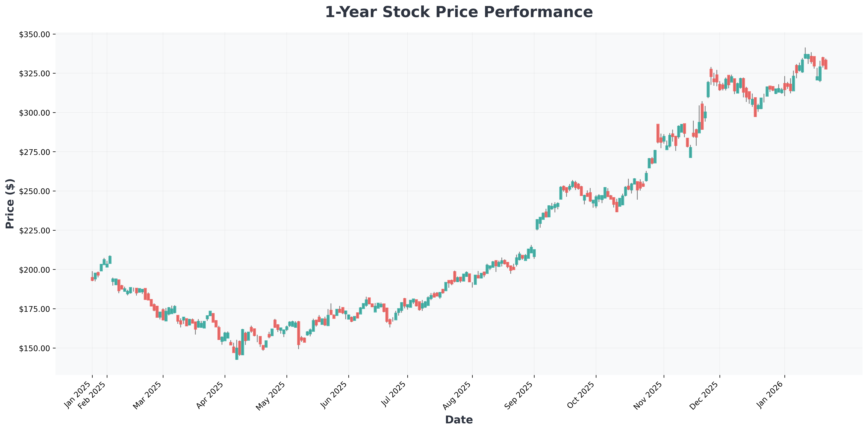Click the 'Dec 2025' date axis label

pyautogui.click(x=705, y=394)
